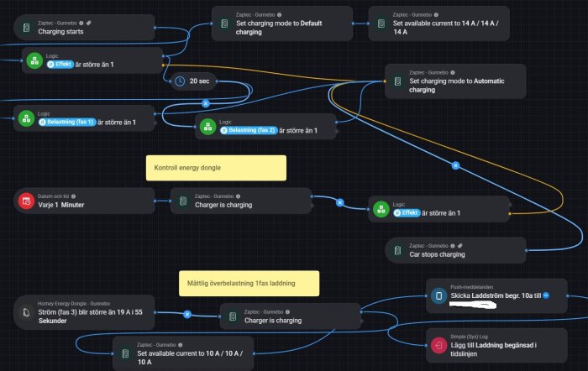Click Set charging mode to Default charging text
588x371 pixels.
(x=279, y=28)
